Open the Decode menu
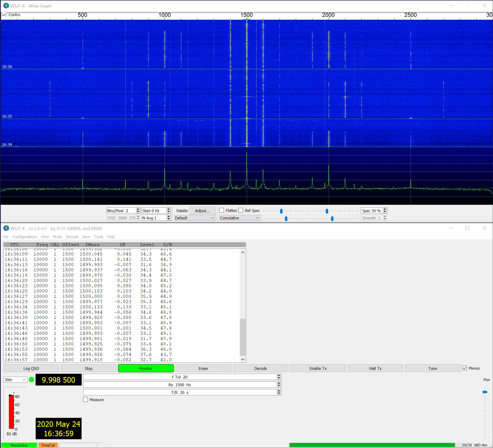This screenshot has width=493, height=448. coord(72,236)
